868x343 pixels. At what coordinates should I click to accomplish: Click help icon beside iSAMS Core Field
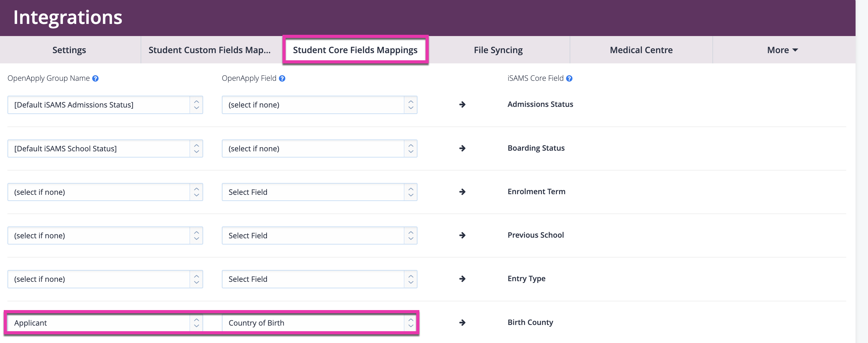569,78
